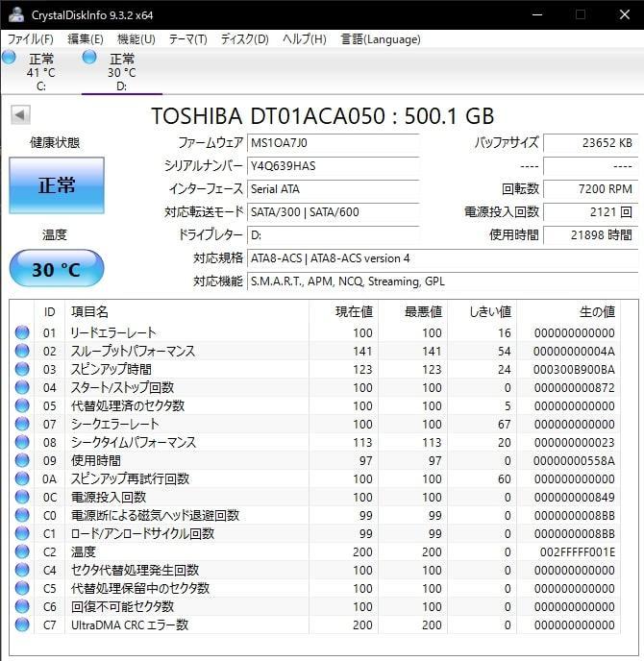644x661 pixels.
Task: Click the rotation rate value 7200 RPM
Action: point(590,189)
